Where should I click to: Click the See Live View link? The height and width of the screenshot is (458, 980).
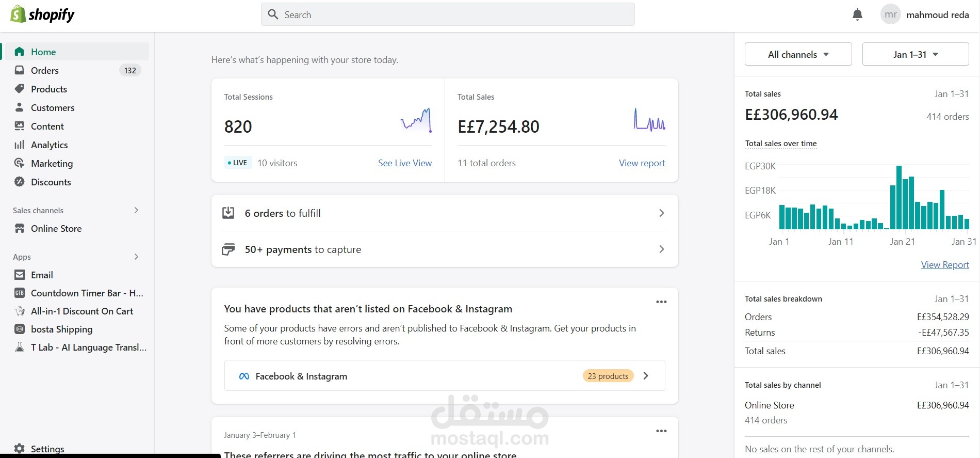[x=405, y=163]
